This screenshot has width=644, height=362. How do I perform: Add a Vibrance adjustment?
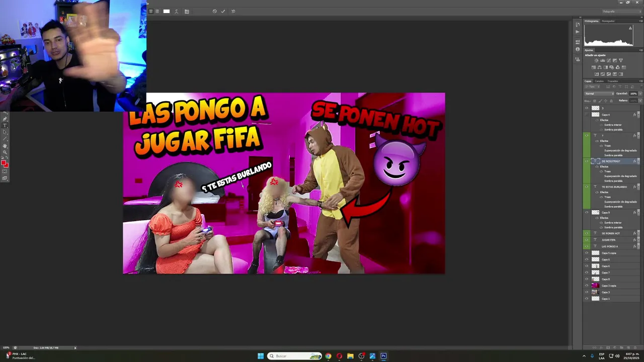[621, 60]
